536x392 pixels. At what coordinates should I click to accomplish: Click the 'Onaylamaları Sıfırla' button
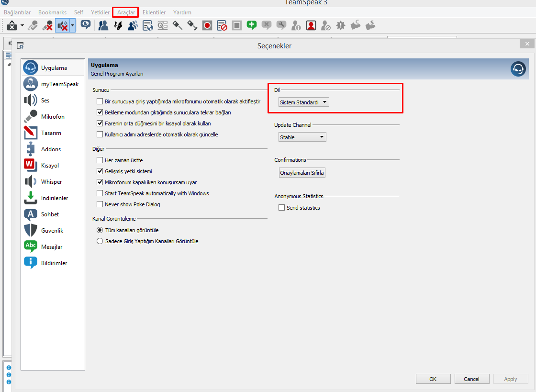pos(302,173)
